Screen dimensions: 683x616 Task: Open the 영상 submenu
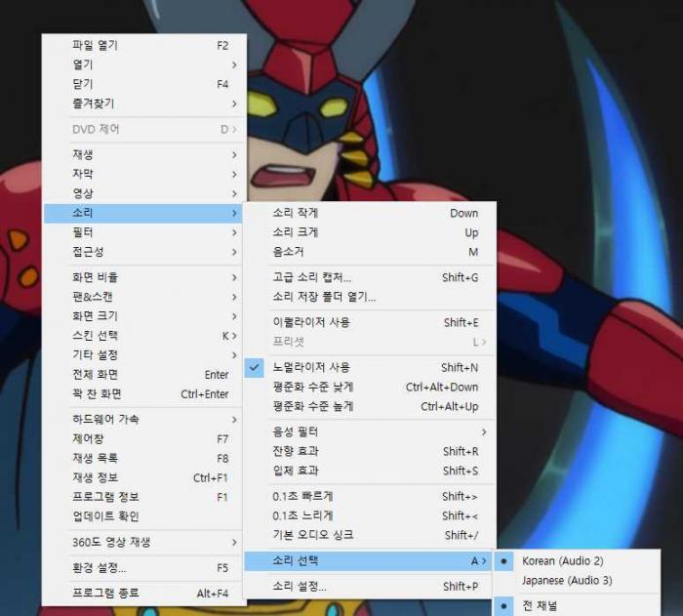[143, 193]
